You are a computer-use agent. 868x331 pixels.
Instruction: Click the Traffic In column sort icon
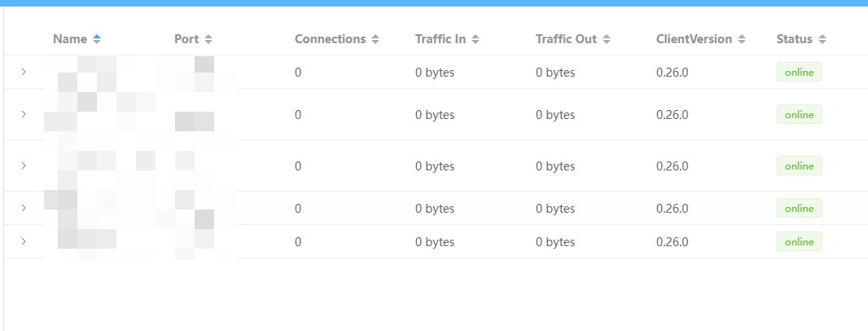click(476, 39)
